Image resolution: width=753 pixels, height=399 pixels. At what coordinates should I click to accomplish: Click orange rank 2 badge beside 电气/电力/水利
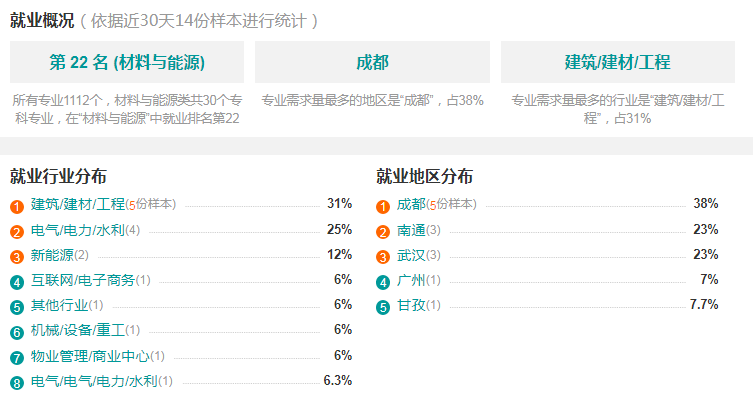point(17,232)
